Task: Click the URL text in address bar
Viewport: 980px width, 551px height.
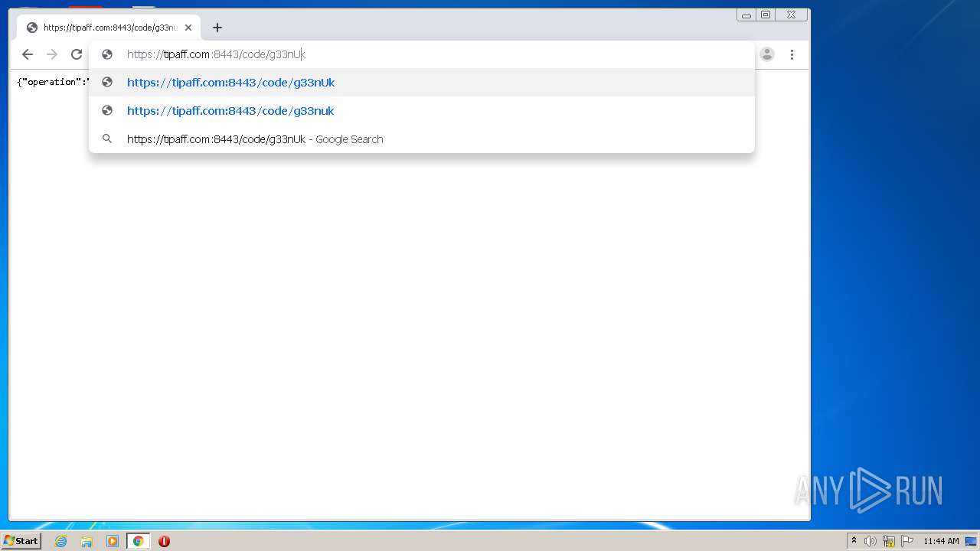Action: pyautogui.click(x=216, y=54)
